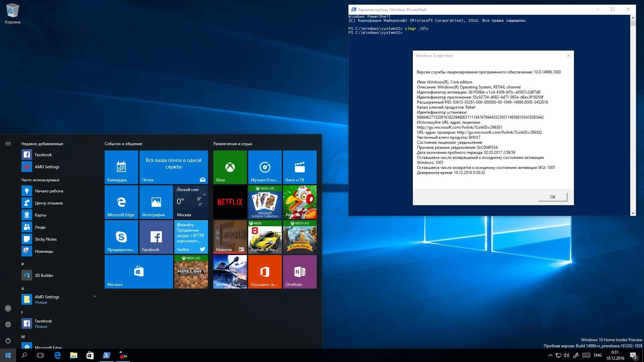Open network icon in system tray
Viewport: 644px width, 362px height.
point(558,355)
